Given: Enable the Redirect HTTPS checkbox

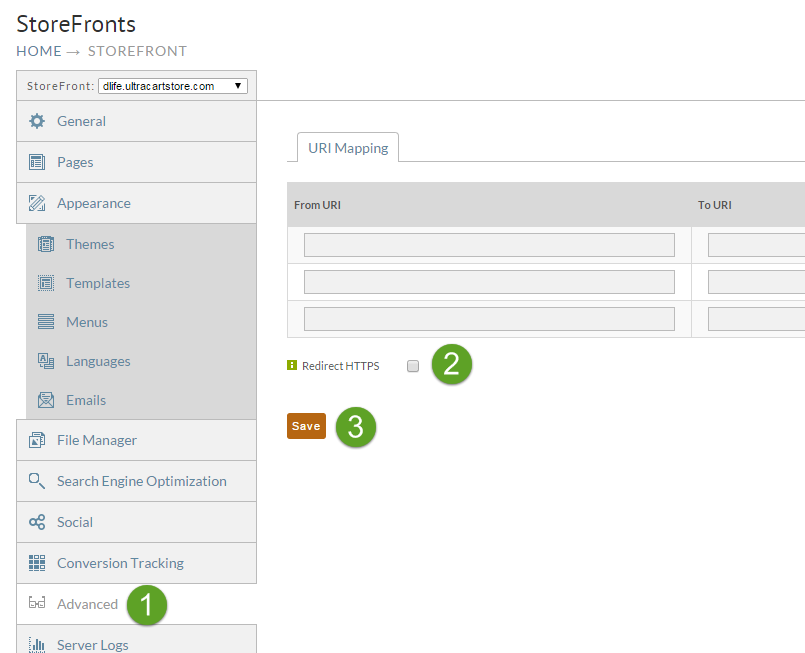Looking at the screenshot, I should point(413,366).
